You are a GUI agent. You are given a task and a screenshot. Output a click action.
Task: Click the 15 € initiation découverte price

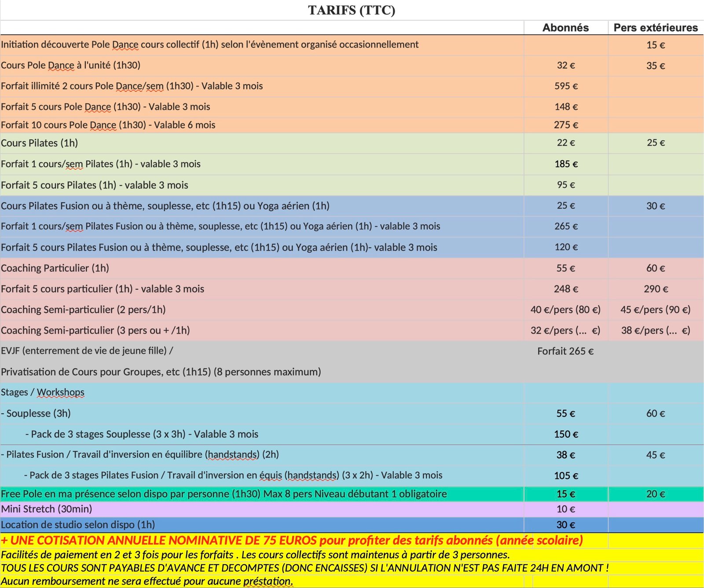click(x=655, y=45)
